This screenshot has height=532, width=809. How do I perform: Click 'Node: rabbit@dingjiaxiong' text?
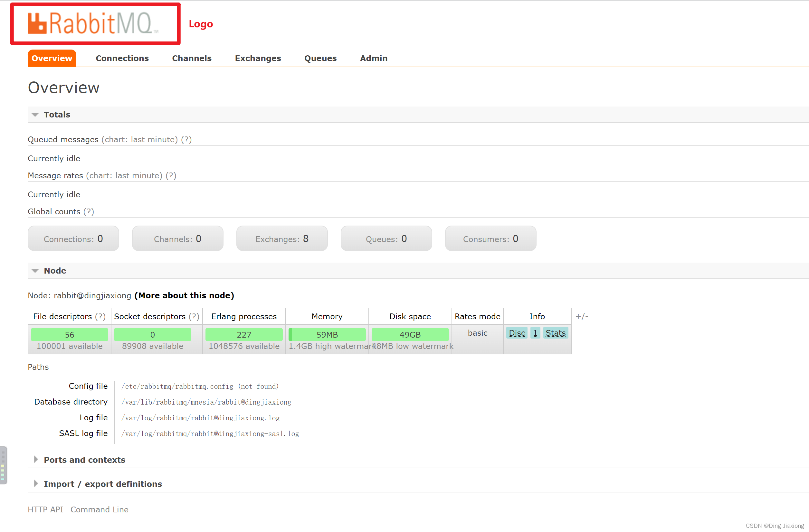coord(80,295)
